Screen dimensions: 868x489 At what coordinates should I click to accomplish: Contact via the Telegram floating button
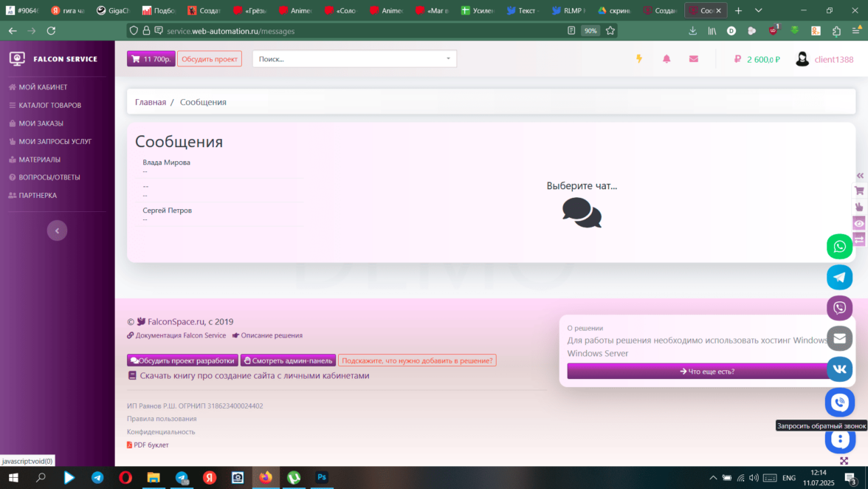pyautogui.click(x=840, y=277)
